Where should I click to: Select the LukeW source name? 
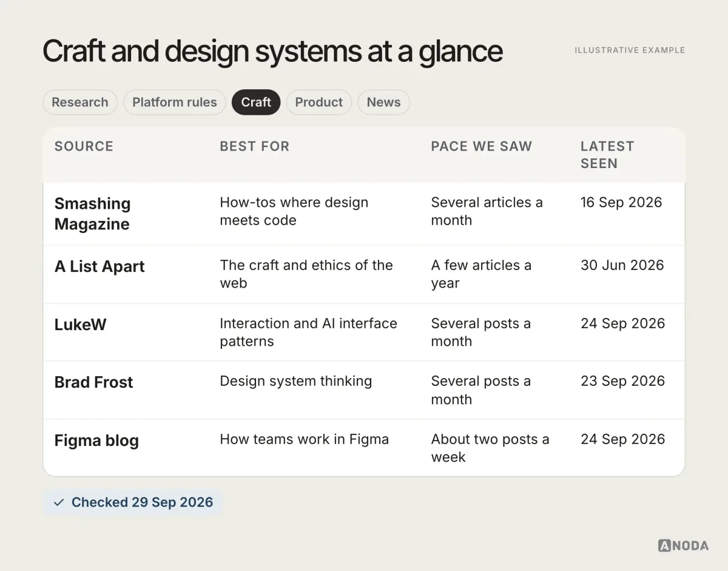(x=80, y=324)
